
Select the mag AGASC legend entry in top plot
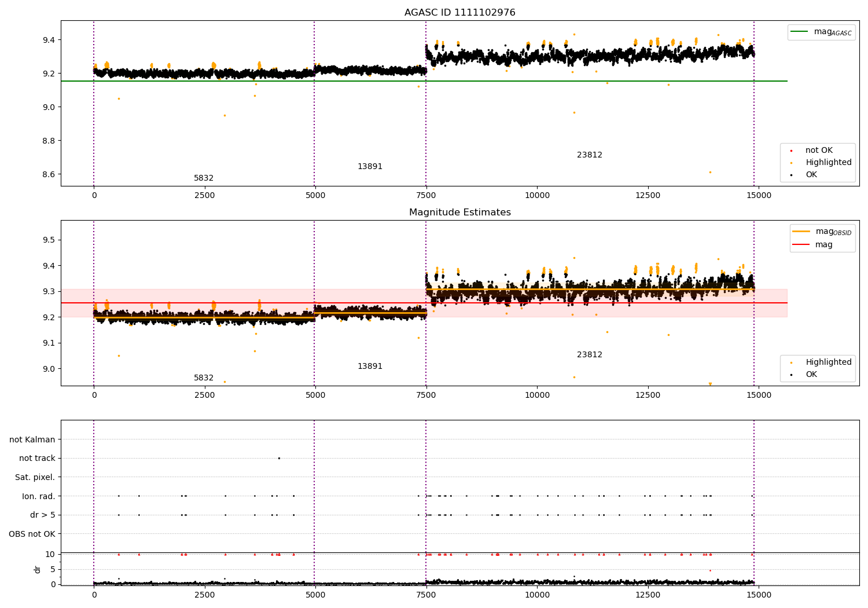click(x=822, y=32)
